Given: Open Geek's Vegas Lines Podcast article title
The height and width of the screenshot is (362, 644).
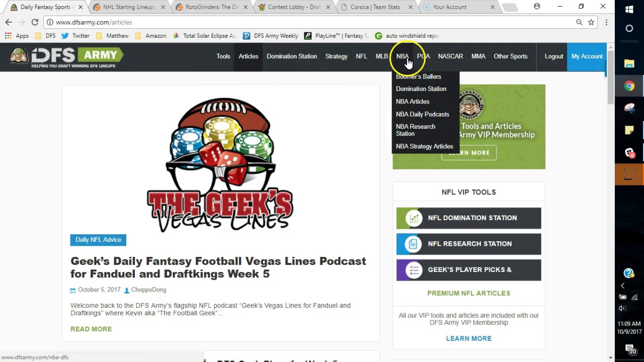Looking at the screenshot, I should pos(218,267).
